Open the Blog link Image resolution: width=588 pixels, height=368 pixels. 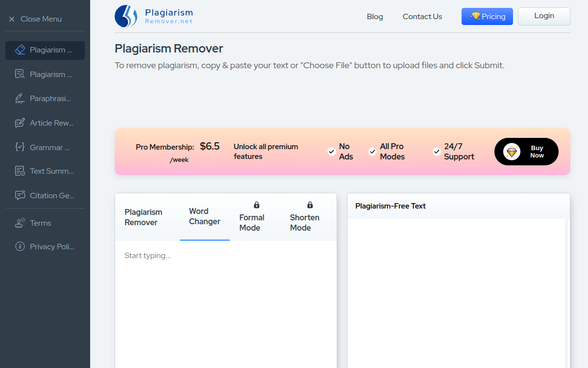(x=375, y=17)
